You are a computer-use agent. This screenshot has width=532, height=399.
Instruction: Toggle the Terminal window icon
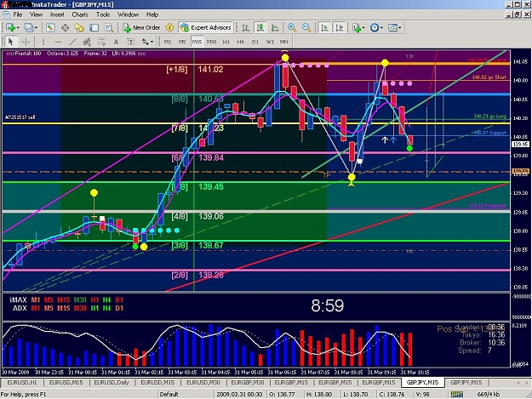94,27
